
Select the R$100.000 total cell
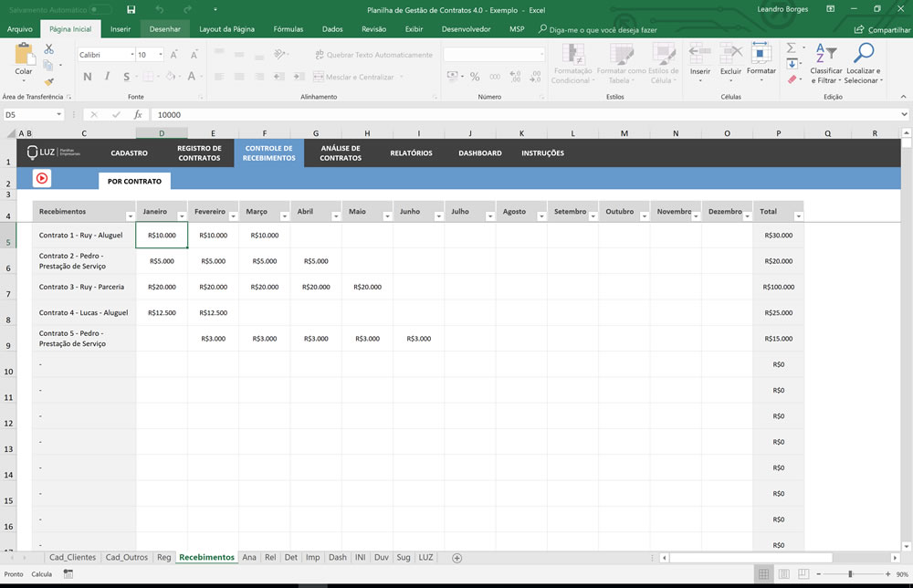[778, 287]
